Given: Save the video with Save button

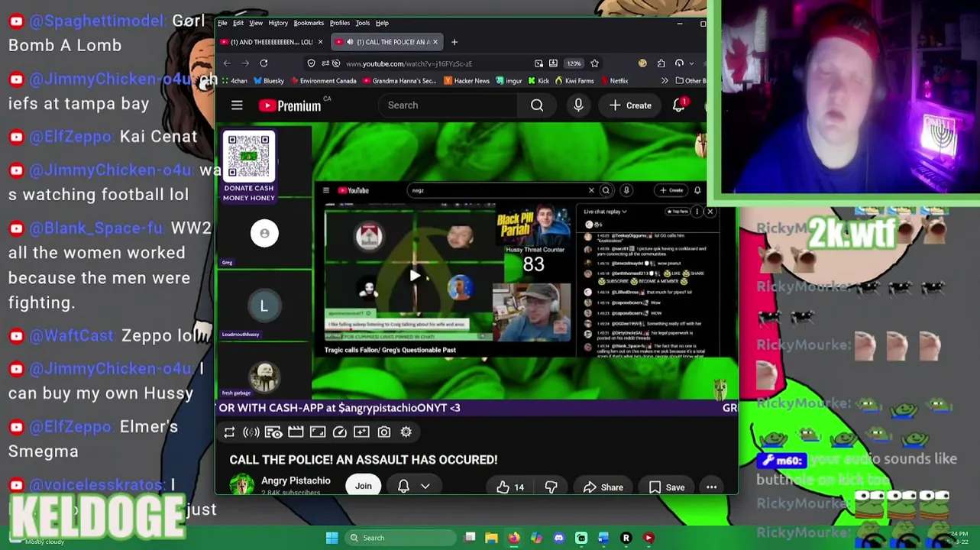Looking at the screenshot, I should point(667,487).
